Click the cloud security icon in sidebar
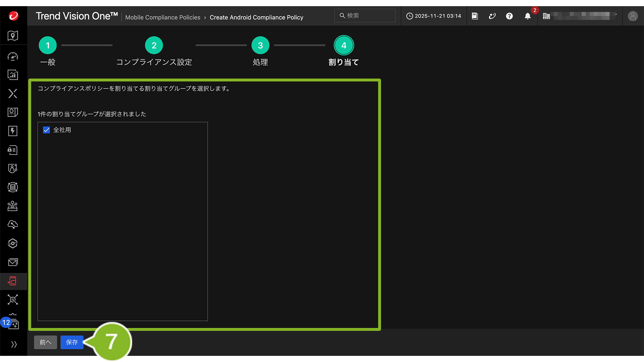Viewport: 644px width, 362px height. pos(13,224)
